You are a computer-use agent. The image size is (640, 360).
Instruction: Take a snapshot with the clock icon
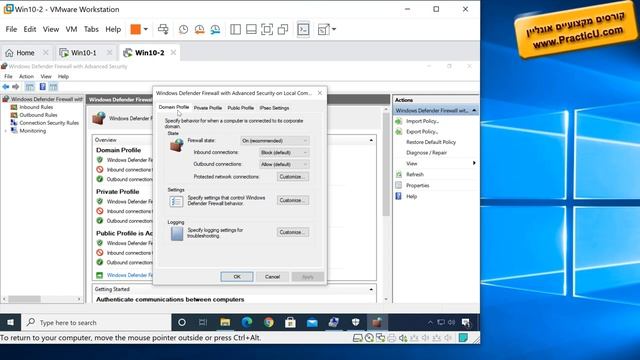coord(183,29)
